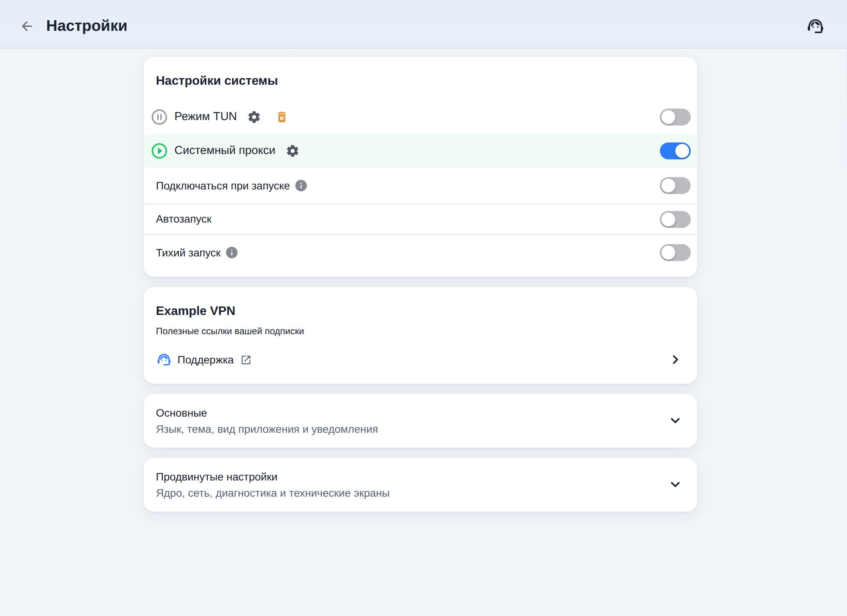Screen dimensions: 847x616
Task: Click Язык, тема, вид приложения subtitle
Action: coord(267,429)
